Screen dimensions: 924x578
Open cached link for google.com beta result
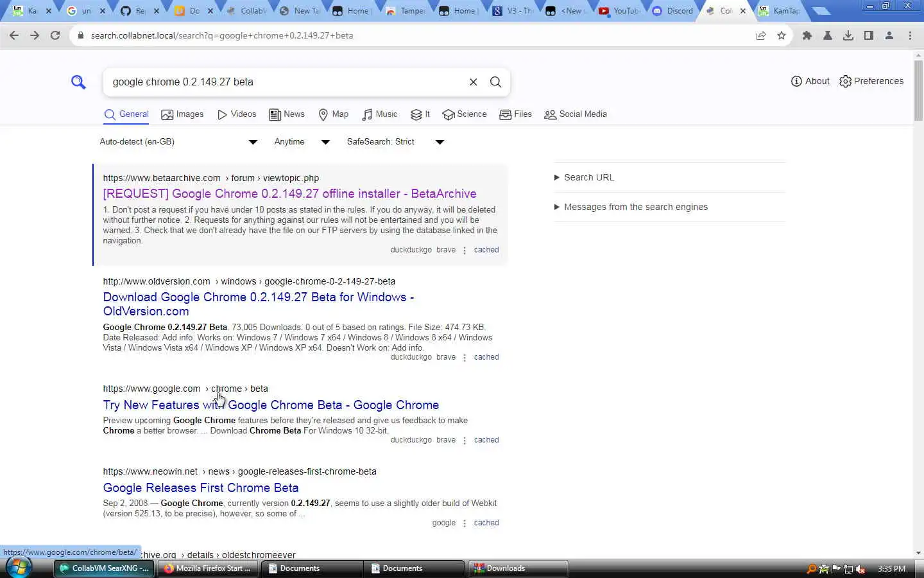(x=486, y=440)
